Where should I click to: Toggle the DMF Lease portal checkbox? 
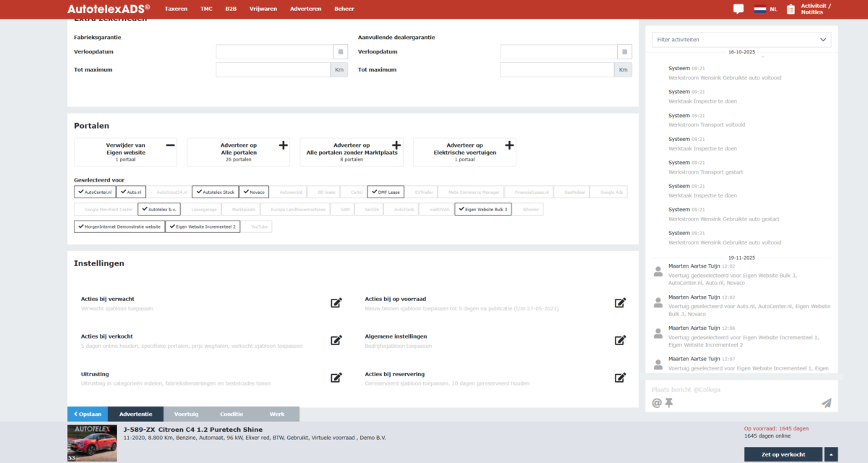pyautogui.click(x=386, y=192)
